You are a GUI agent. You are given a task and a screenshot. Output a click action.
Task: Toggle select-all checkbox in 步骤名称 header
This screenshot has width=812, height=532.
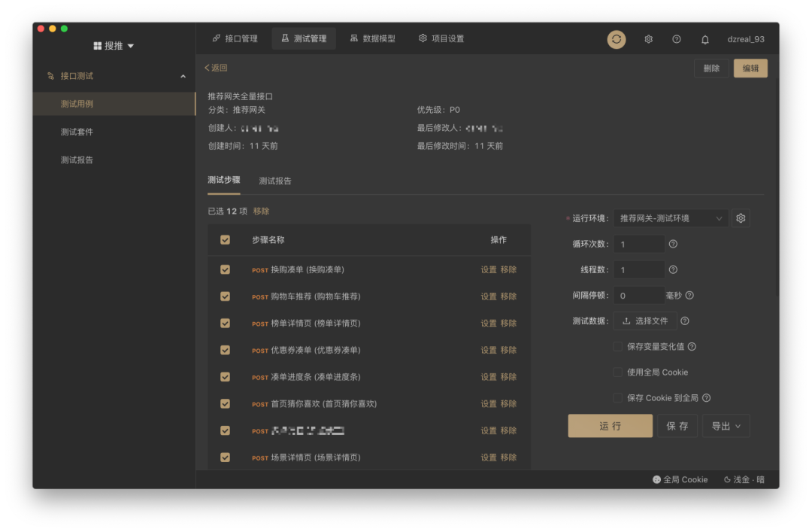click(x=226, y=239)
